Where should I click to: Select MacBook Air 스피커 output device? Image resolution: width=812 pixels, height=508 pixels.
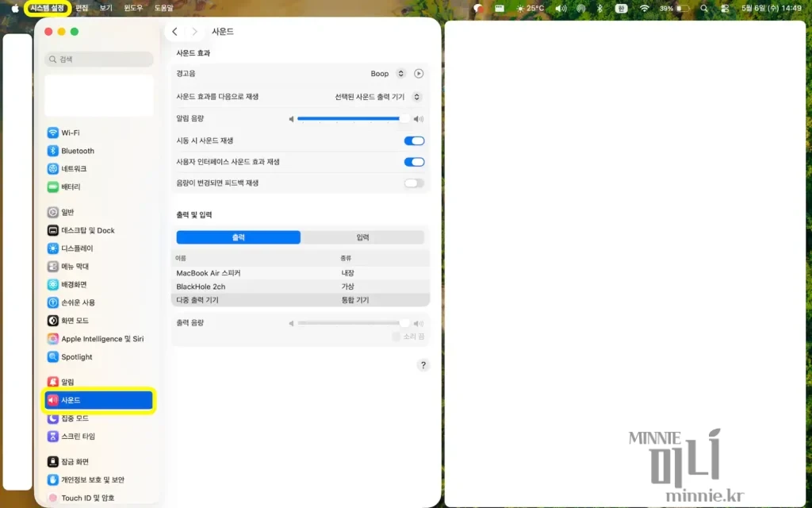coord(301,273)
